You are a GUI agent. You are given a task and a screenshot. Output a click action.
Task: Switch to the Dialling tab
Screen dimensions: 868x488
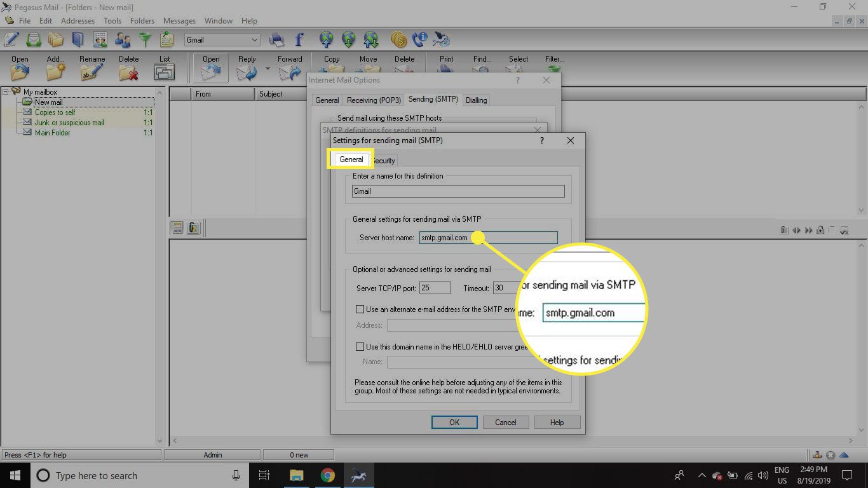pyautogui.click(x=476, y=100)
